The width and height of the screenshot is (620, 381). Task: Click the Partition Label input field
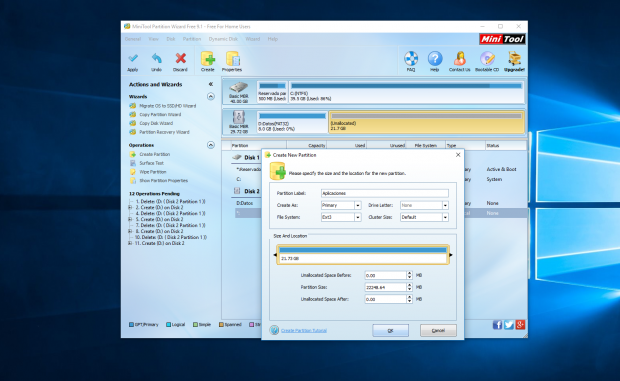[385, 193]
